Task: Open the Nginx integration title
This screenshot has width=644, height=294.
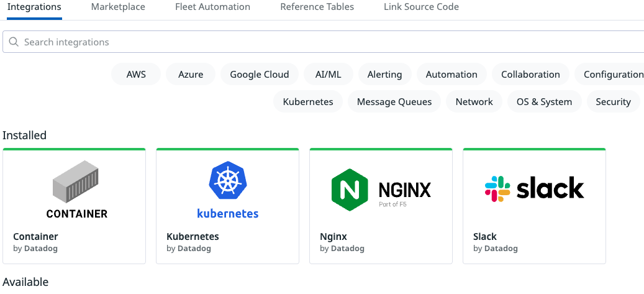Action: pos(333,237)
